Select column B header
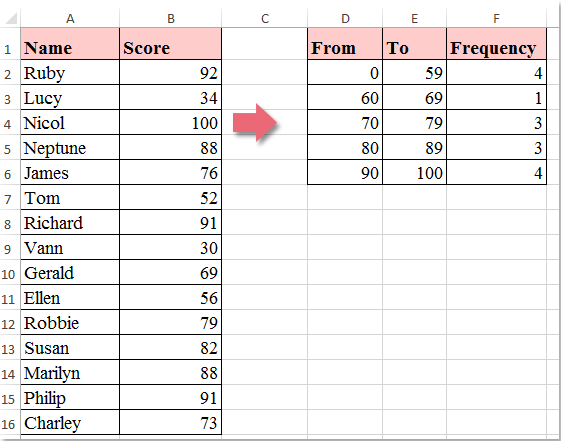The image size is (561, 441). point(171,18)
